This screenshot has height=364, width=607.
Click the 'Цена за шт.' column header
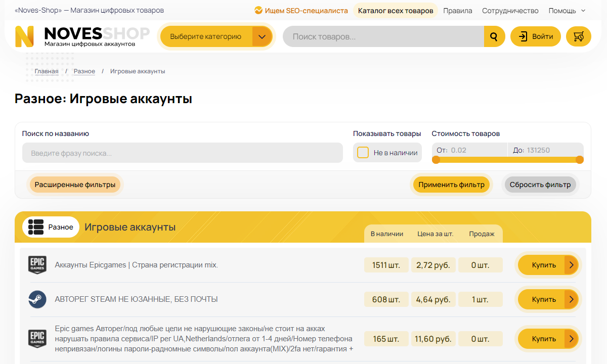[x=436, y=234]
